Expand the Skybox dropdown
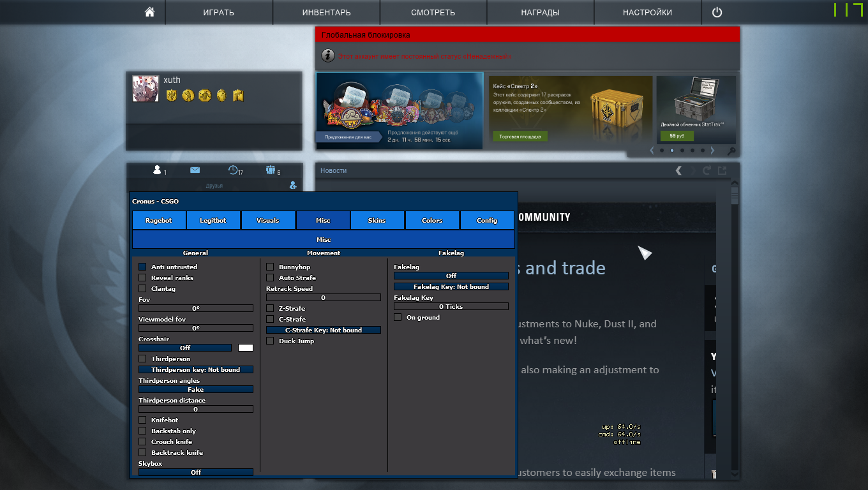868x490 pixels. (196, 472)
